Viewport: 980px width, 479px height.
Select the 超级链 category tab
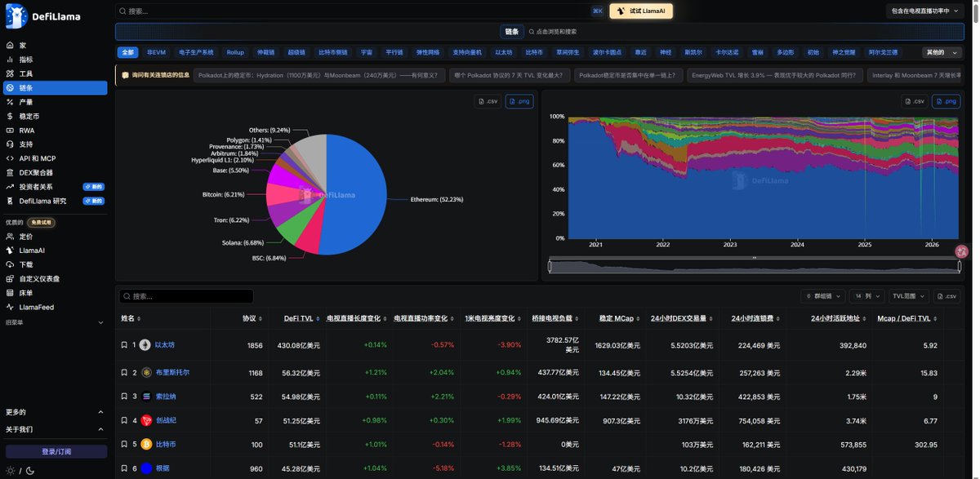coord(296,52)
